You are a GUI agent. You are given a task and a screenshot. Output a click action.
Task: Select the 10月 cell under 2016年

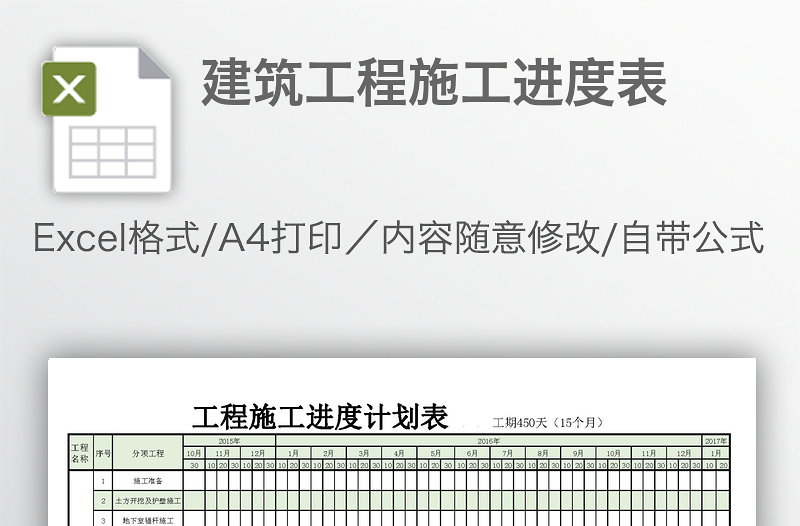pos(614,453)
